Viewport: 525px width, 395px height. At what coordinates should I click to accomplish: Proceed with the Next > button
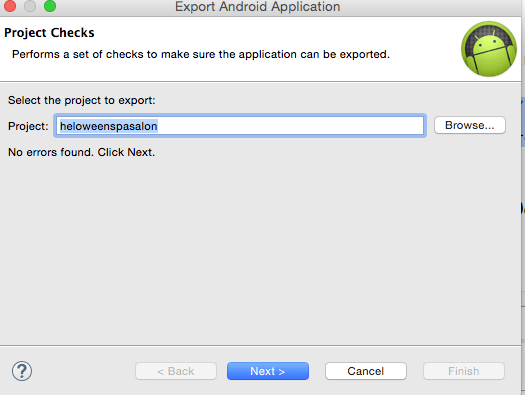point(268,371)
